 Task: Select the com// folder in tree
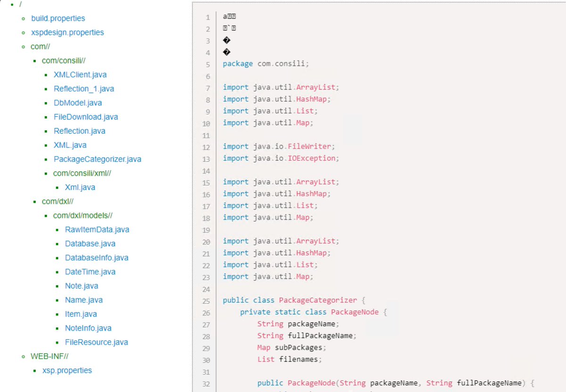point(41,47)
